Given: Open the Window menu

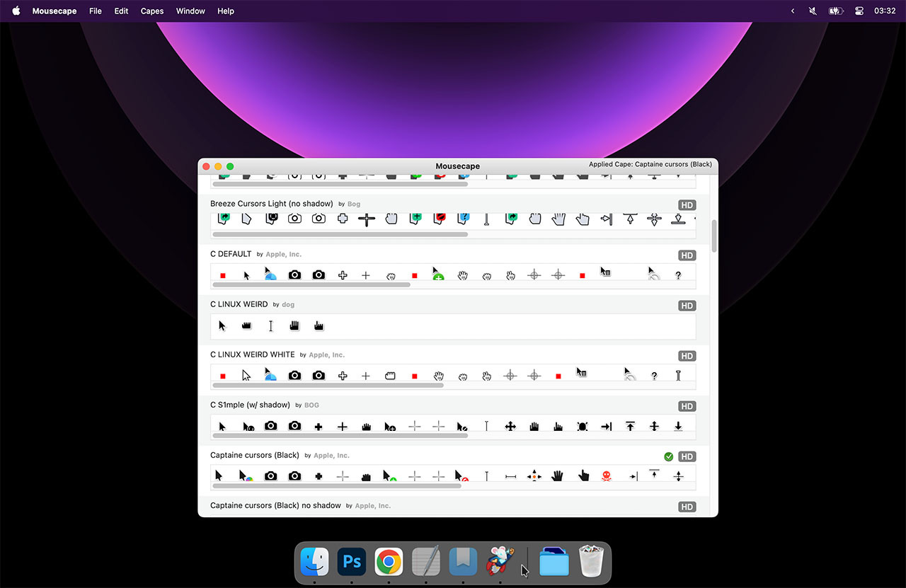Looking at the screenshot, I should pyautogui.click(x=190, y=11).
